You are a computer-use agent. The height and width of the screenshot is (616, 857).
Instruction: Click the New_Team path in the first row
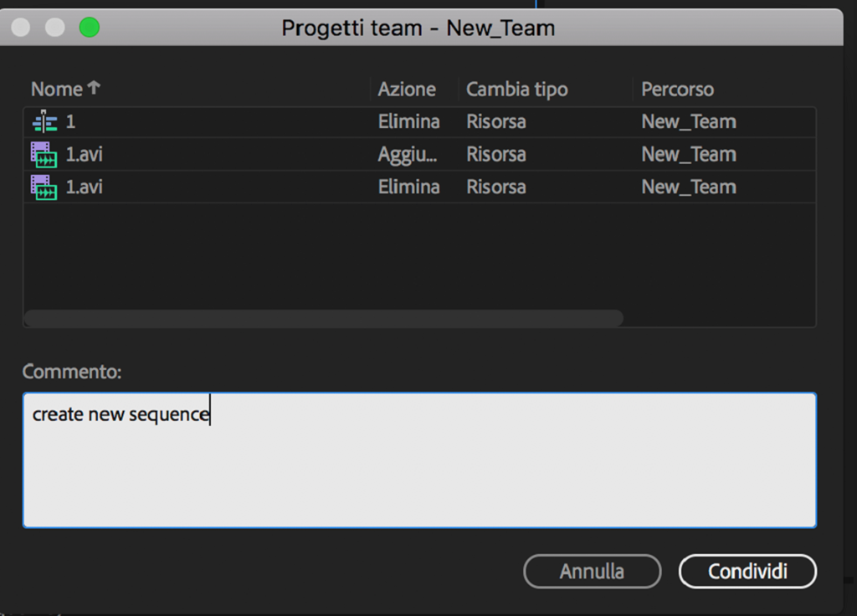coord(688,122)
